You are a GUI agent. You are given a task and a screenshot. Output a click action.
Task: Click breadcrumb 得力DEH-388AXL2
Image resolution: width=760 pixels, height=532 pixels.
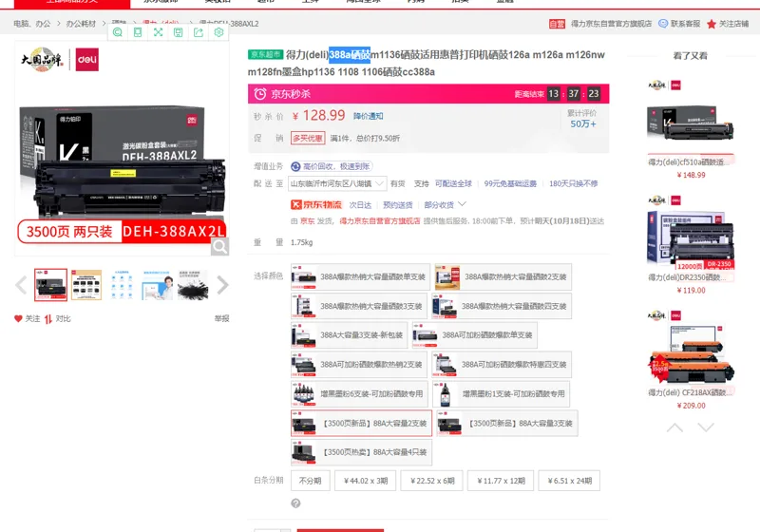tap(229, 23)
